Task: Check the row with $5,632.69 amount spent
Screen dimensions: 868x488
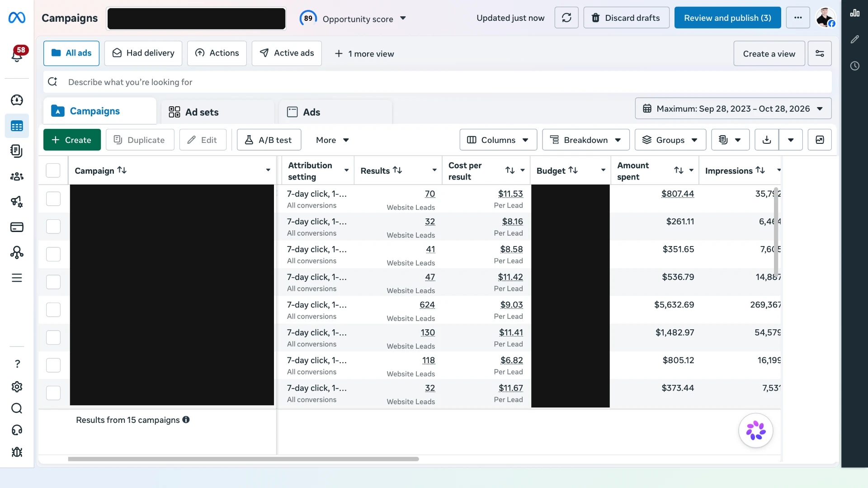Action: 53,310
